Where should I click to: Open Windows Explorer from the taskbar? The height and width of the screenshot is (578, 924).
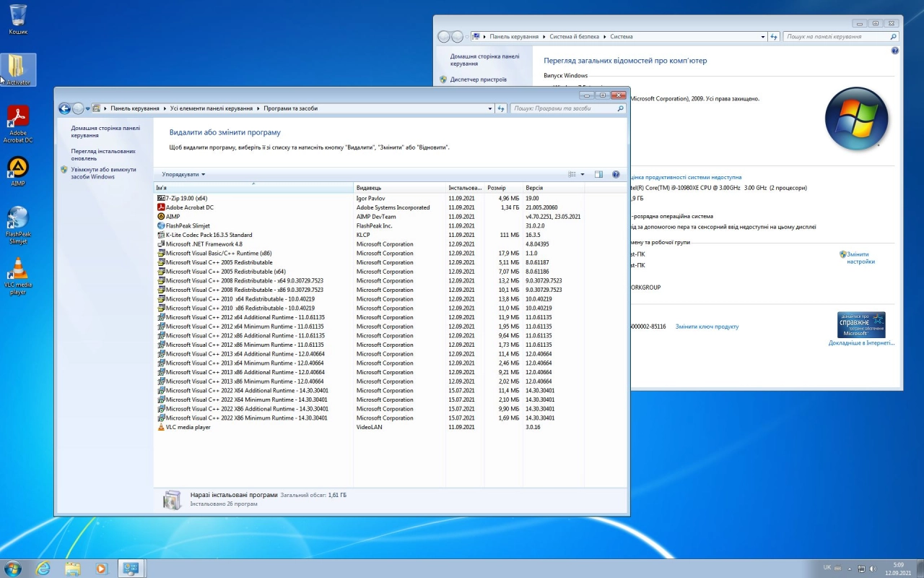click(72, 569)
